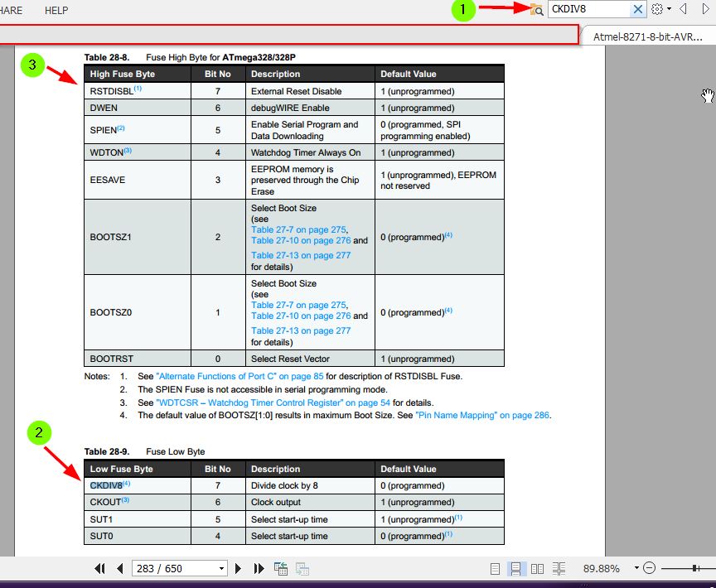The image size is (716, 588).
Task: Click the 89.88% zoom value
Action: tap(602, 568)
